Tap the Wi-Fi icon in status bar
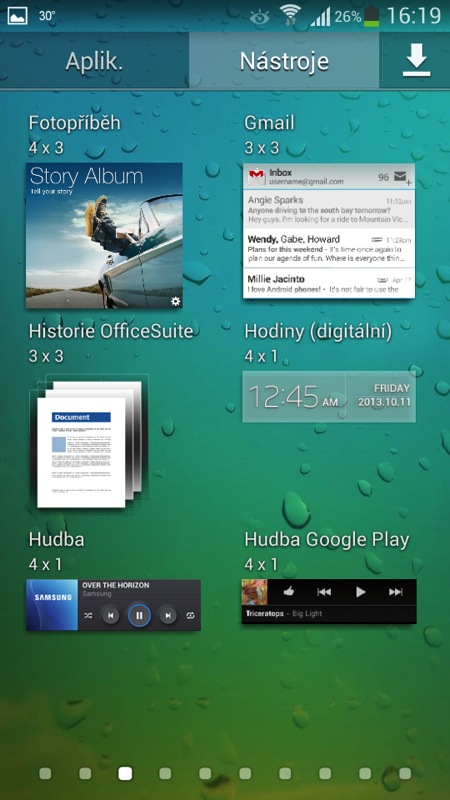 290,15
